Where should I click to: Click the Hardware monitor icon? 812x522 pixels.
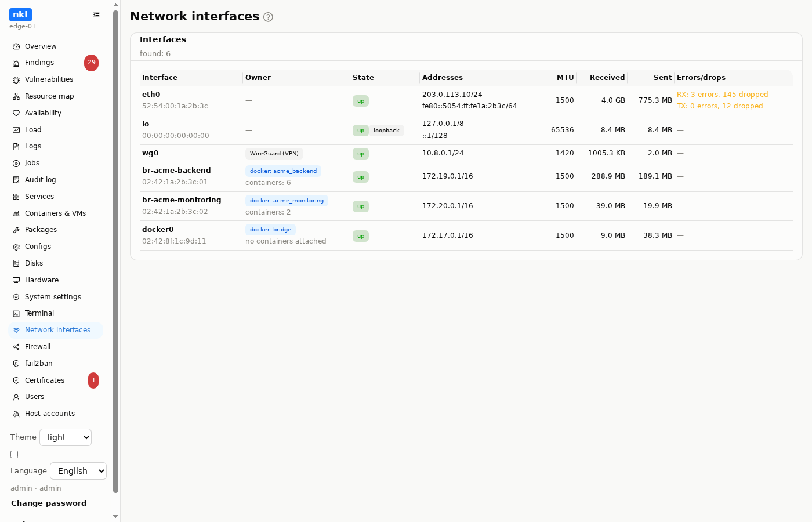click(16, 280)
